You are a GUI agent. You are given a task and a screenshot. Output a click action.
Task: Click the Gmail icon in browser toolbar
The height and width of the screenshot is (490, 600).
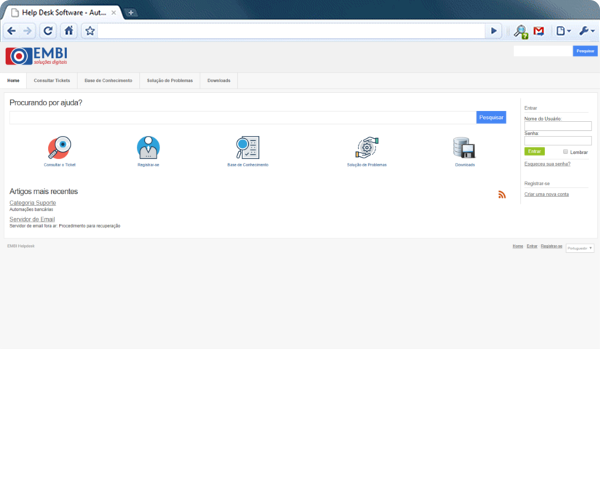click(539, 31)
